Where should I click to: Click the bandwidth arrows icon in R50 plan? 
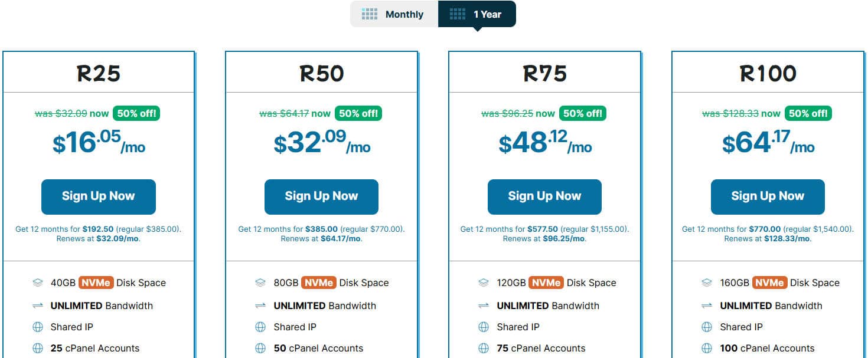click(260, 306)
